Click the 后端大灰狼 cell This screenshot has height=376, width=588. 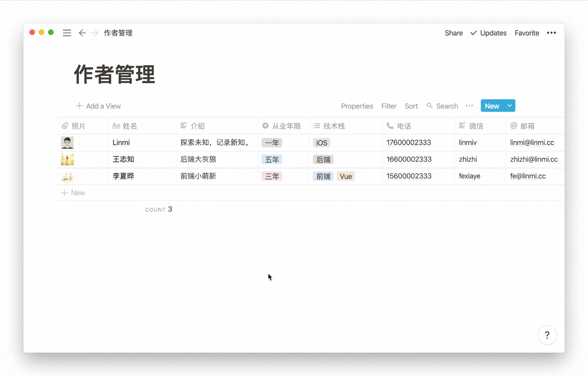click(217, 159)
